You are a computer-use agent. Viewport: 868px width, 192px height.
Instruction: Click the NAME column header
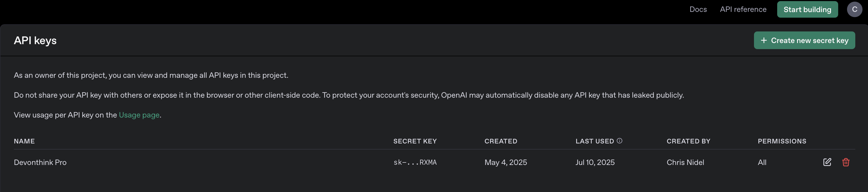tap(24, 141)
